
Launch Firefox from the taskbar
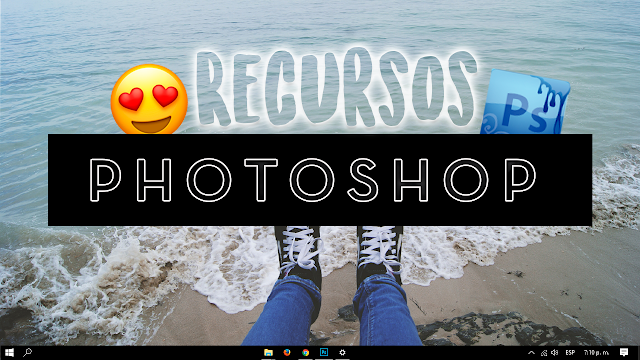tap(287, 352)
